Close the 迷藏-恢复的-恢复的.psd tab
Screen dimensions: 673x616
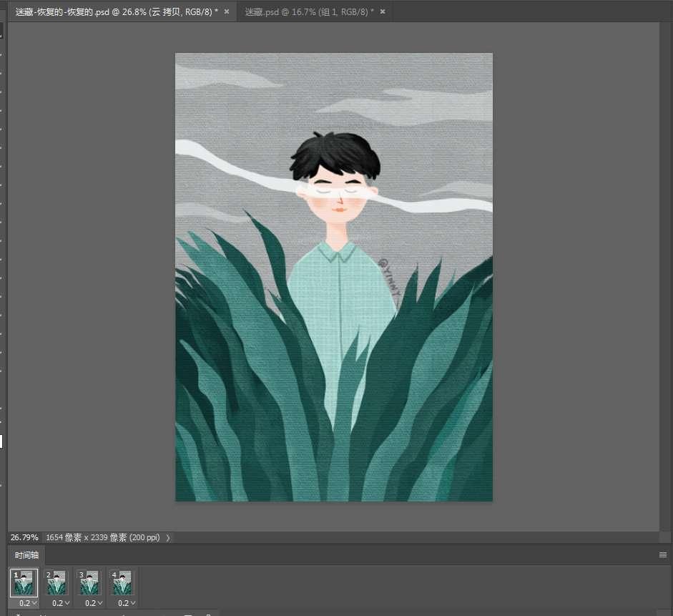click(x=227, y=11)
